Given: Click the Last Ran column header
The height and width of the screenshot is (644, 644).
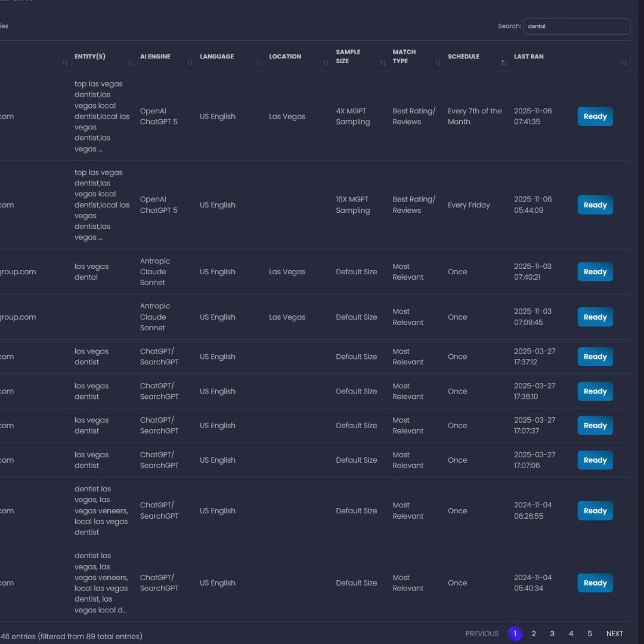Looking at the screenshot, I should point(528,57).
